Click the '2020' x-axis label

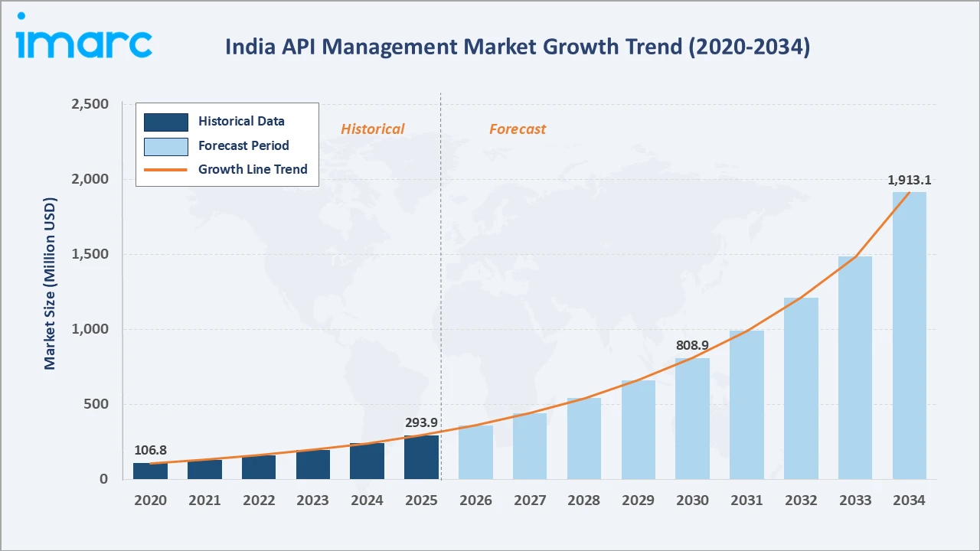point(150,500)
